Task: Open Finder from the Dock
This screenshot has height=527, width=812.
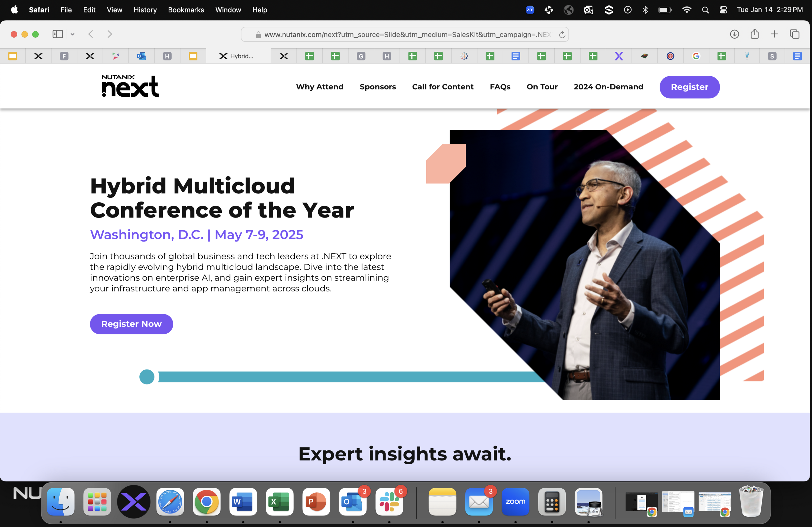Action: click(x=61, y=501)
